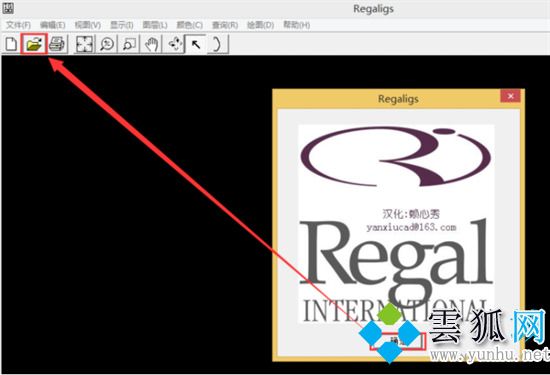This screenshot has height=375, width=550.
Task: Close the Regaligs splash dialog
Action: (510, 96)
